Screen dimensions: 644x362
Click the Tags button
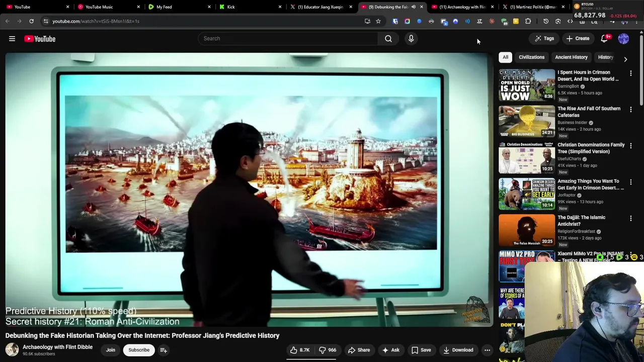point(544,39)
